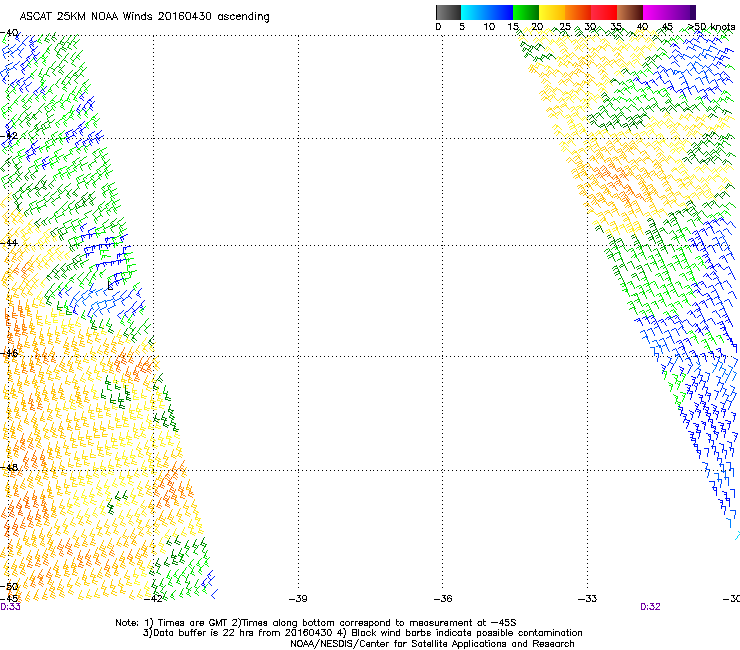This screenshot has height=650, width=740.
Task: Click the -39 longitude label
Action: [x=298, y=599]
